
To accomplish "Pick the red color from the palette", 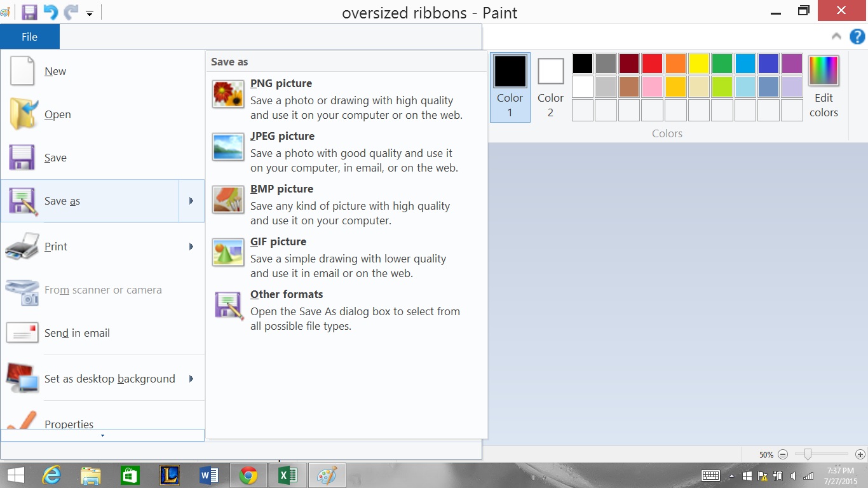I will [652, 64].
